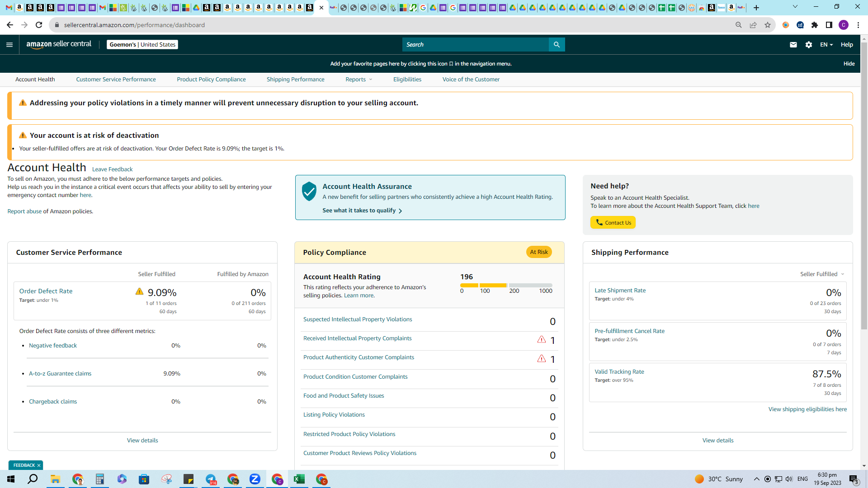Open Pre-fulfillment Cancel Rate link
Image resolution: width=868 pixels, height=488 pixels.
629,331
